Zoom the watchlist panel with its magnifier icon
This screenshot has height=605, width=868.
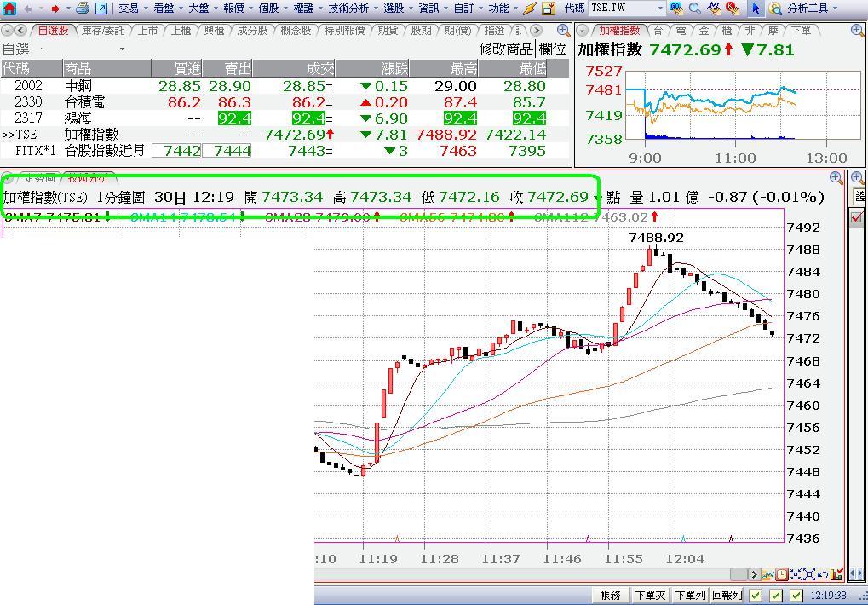(563, 31)
